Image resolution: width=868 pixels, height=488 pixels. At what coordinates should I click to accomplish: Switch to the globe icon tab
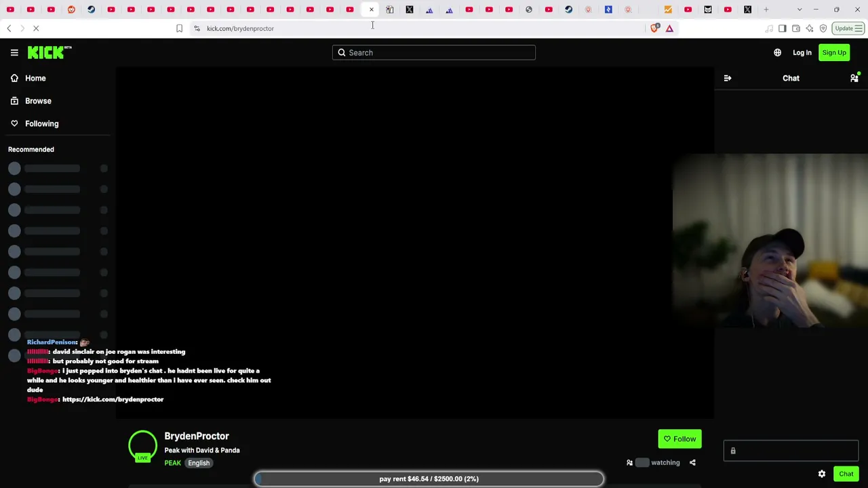tap(529, 9)
